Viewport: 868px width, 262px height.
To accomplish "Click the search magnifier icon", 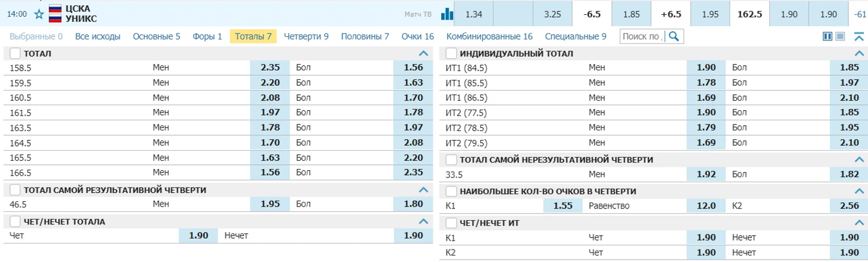I will [674, 37].
